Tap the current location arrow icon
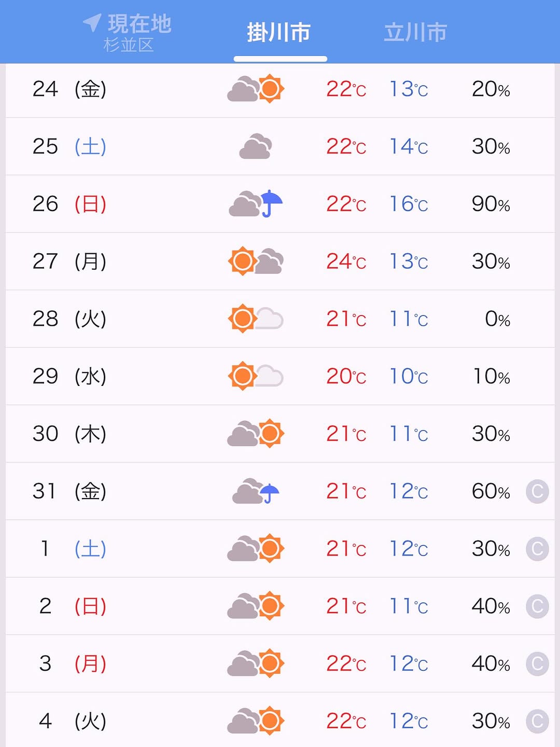Viewport: 560px width, 747px height. pyautogui.click(x=92, y=22)
